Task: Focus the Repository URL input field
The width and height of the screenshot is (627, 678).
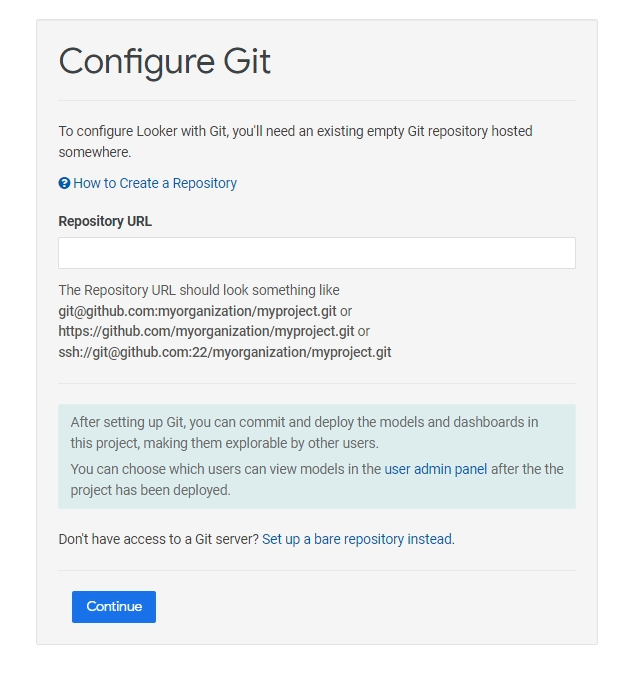Action: (x=316, y=253)
